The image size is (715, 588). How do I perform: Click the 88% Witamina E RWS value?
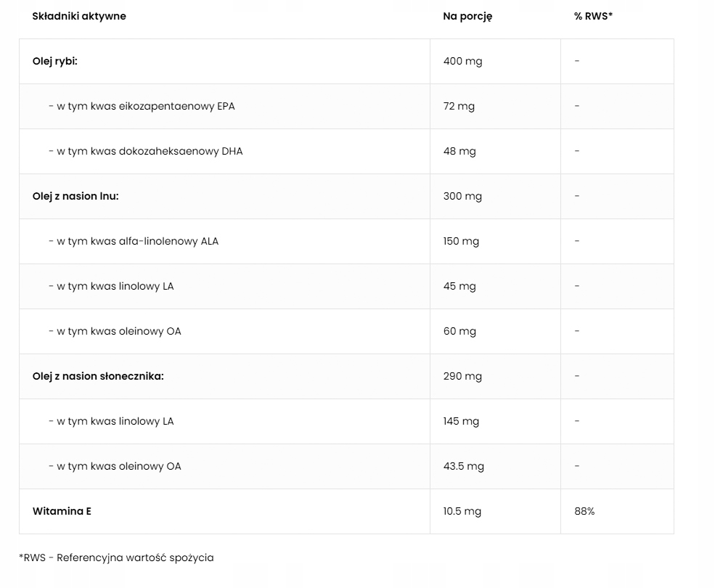pyautogui.click(x=584, y=511)
